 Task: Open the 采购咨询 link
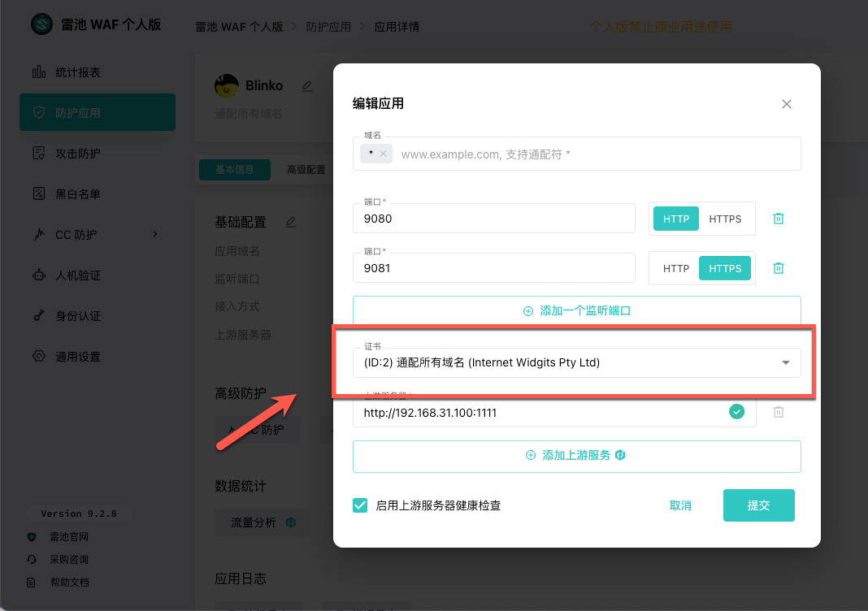[x=68, y=560]
